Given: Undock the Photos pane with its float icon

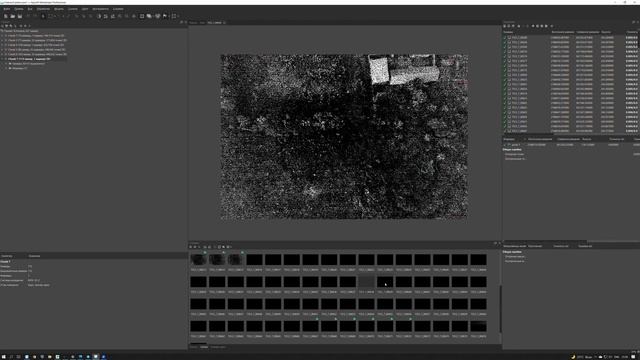Looking at the screenshot, I should click(496, 243).
